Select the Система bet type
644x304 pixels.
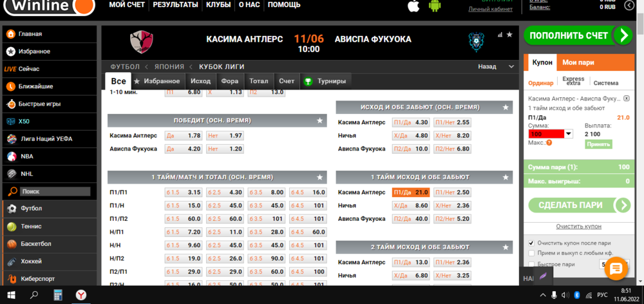coord(606,83)
